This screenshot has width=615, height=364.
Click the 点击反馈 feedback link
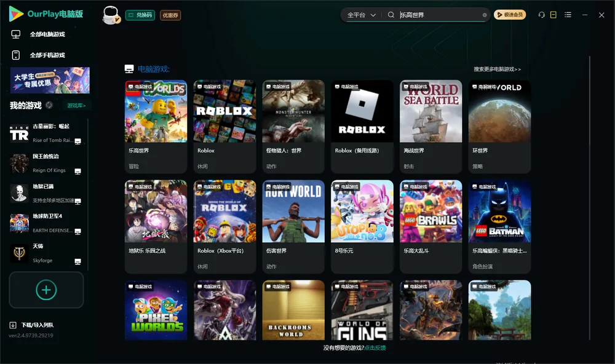point(375,347)
